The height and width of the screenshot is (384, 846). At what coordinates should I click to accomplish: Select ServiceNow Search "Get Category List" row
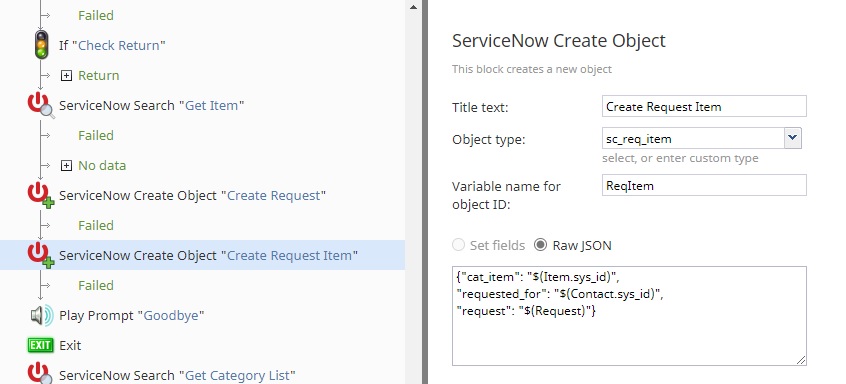pyautogui.click(x=178, y=375)
